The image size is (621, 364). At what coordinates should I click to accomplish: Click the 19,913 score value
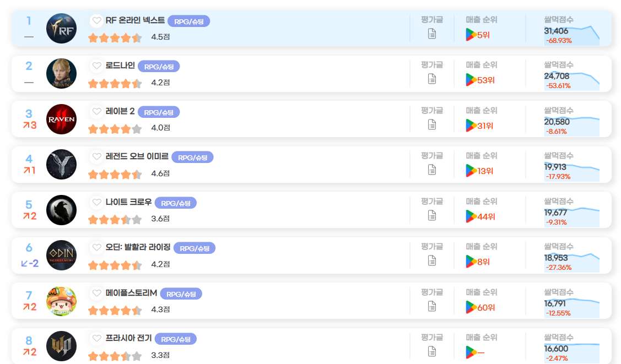[555, 167]
